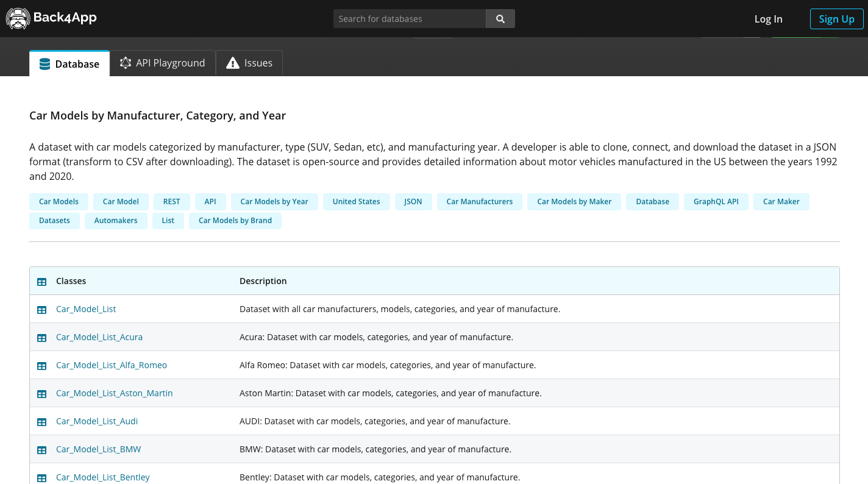Click the Back4App brand name text

(x=65, y=18)
